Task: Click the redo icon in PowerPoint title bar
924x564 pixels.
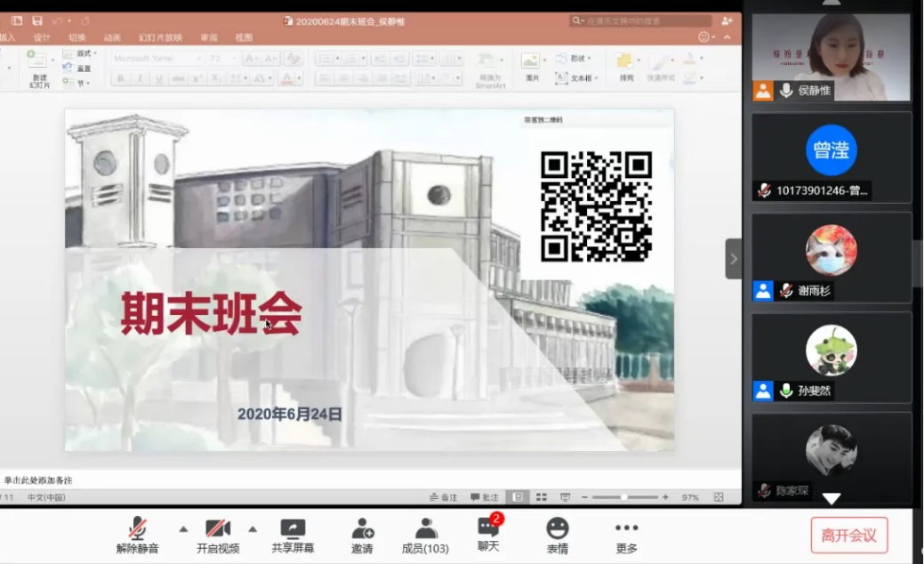Action: [x=84, y=21]
